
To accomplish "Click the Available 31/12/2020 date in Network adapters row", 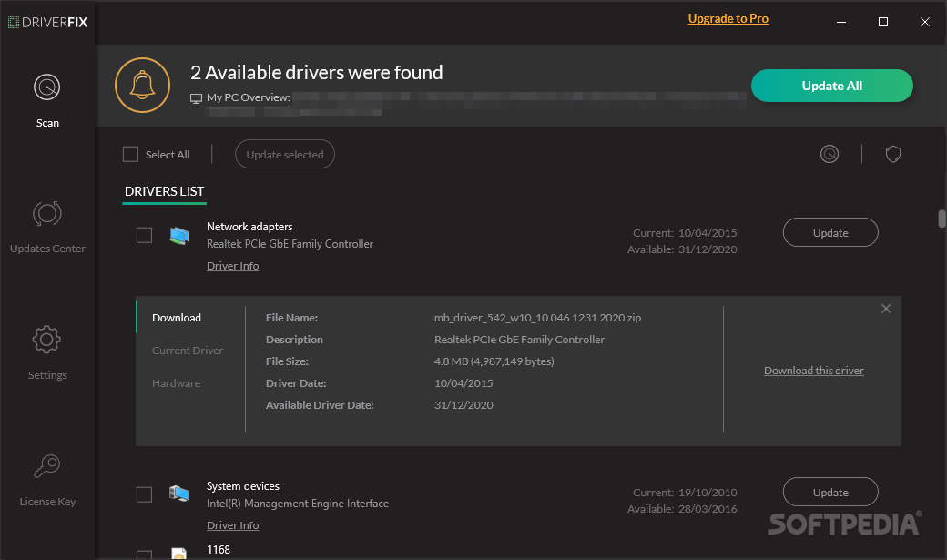I will (682, 249).
